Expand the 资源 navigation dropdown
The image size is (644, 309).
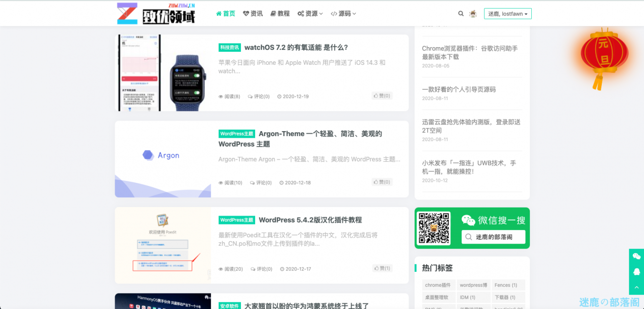[x=310, y=14]
